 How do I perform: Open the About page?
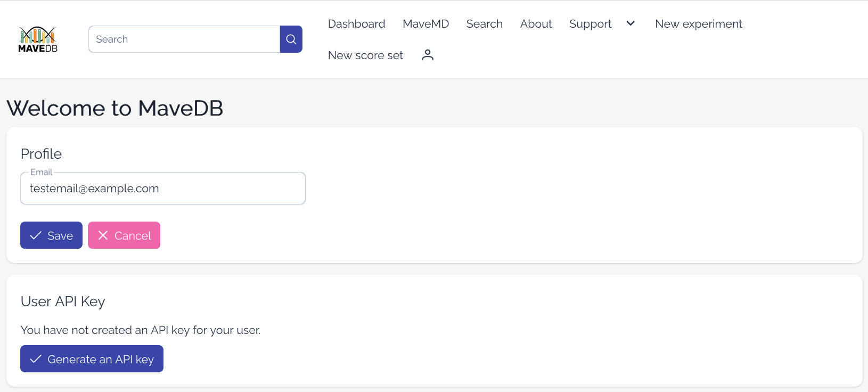(536, 24)
